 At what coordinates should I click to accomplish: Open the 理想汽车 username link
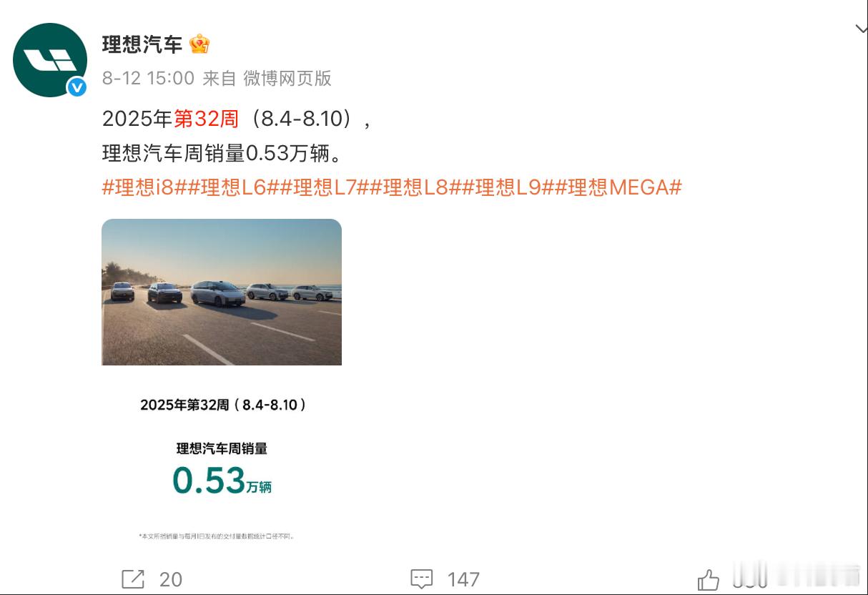(x=142, y=44)
